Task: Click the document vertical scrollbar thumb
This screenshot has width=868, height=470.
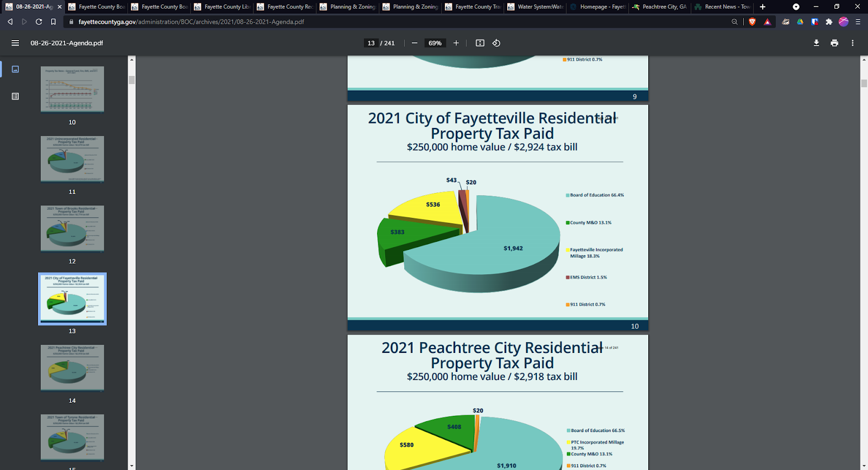Action: pyautogui.click(x=864, y=83)
